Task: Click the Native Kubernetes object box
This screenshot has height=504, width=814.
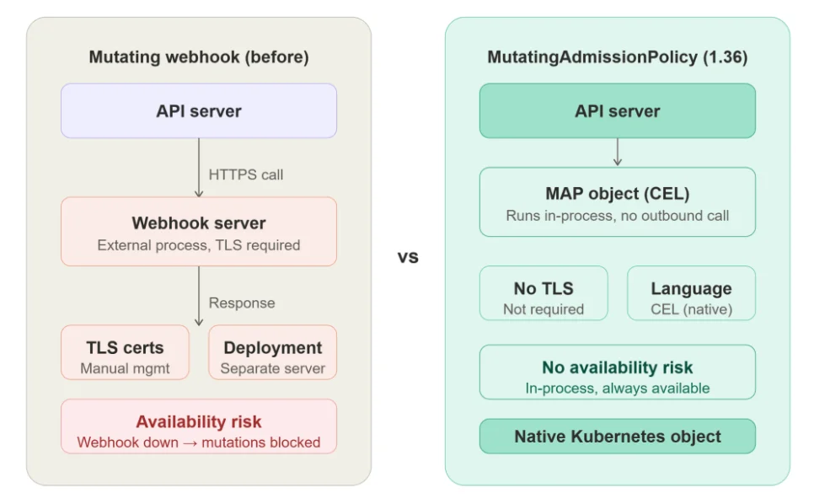Action: 618,437
